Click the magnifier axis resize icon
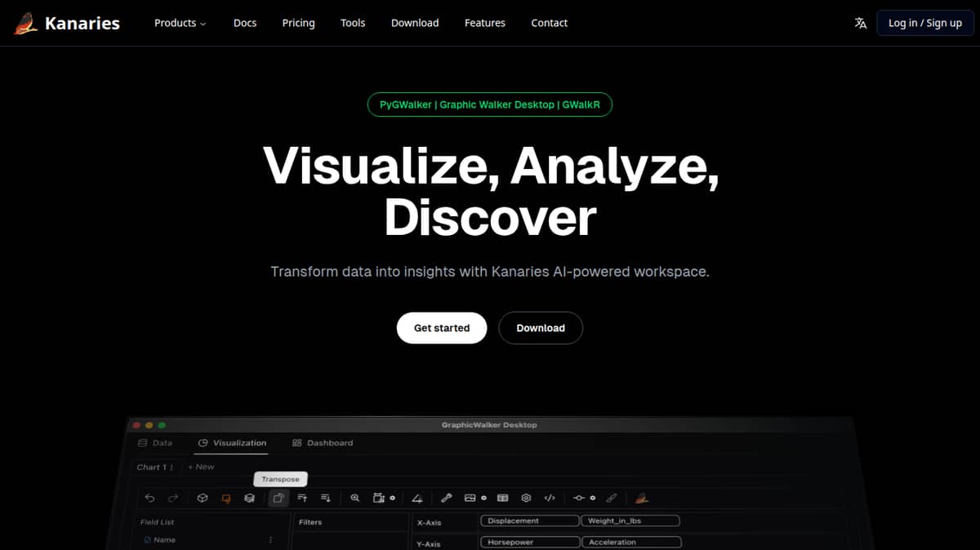 tap(355, 498)
